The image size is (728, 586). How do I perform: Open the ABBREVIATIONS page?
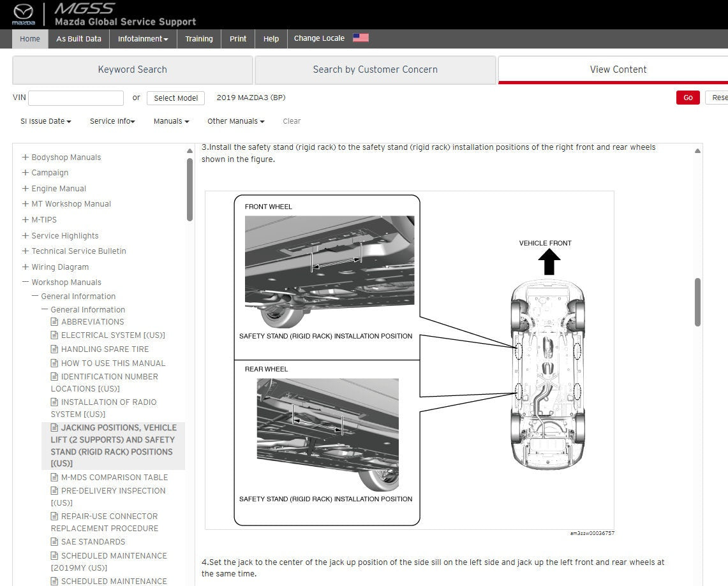tap(93, 321)
